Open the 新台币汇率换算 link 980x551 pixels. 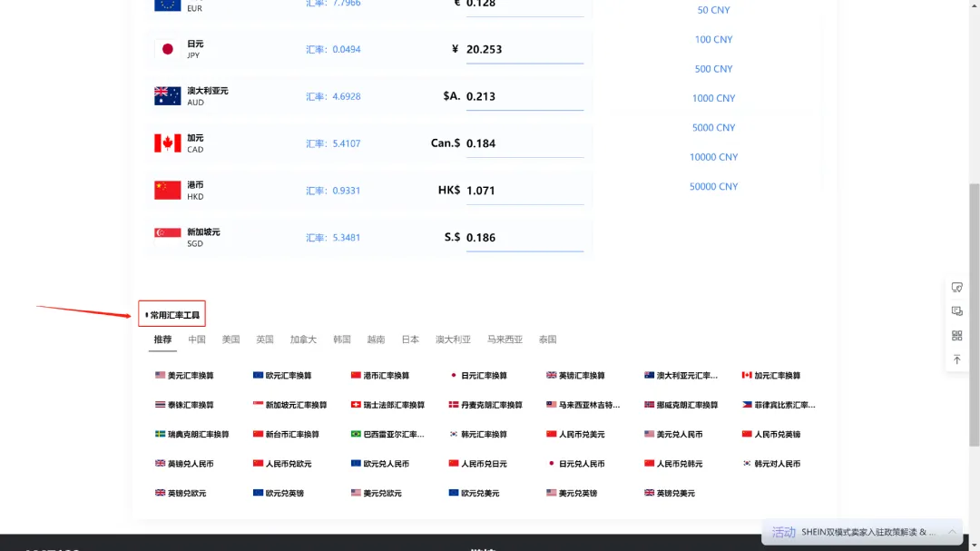286,434
